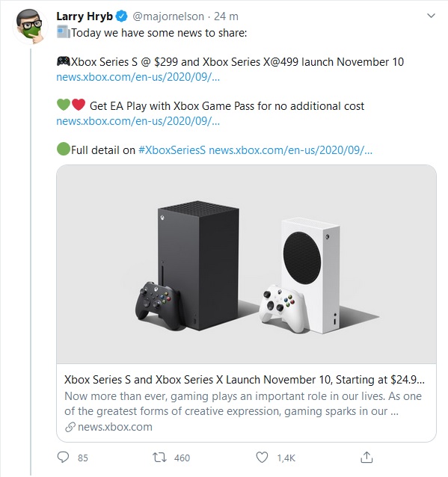Click the reply speech bubble icon

pos(64,458)
